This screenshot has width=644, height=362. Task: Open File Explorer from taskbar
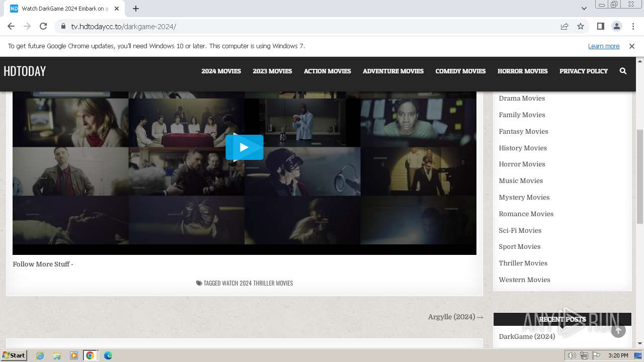57,355
